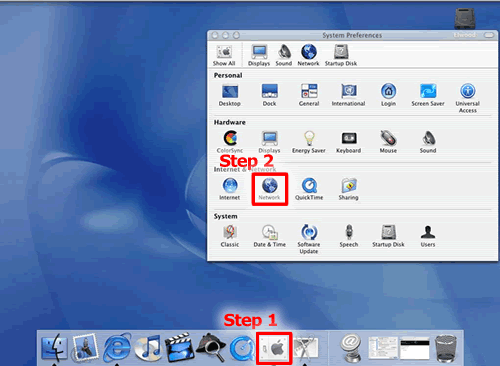Image resolution: width=500 pixels, height=366 pixels.
Task: Open Sound in the Hardware section
Action: click(x=428, y=142)
